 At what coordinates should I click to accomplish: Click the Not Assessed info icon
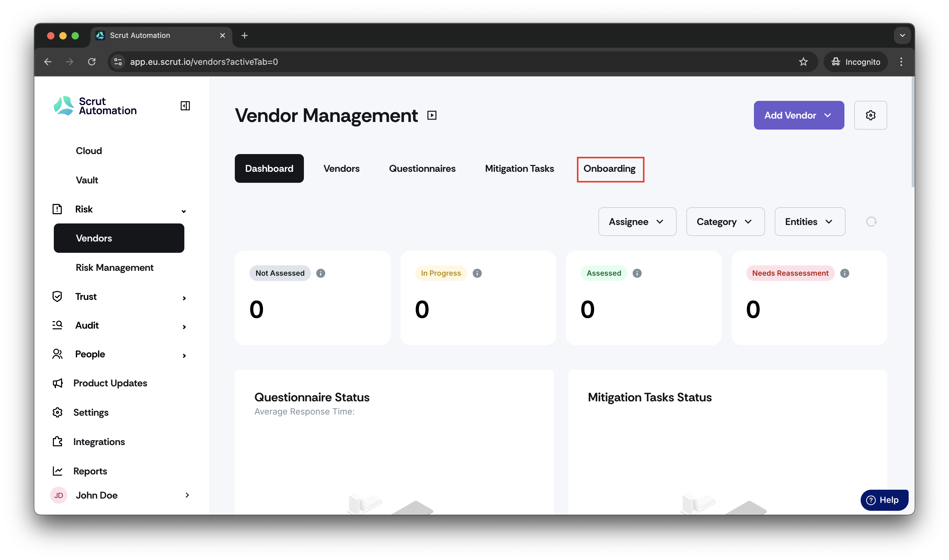(x=320, y=273)
